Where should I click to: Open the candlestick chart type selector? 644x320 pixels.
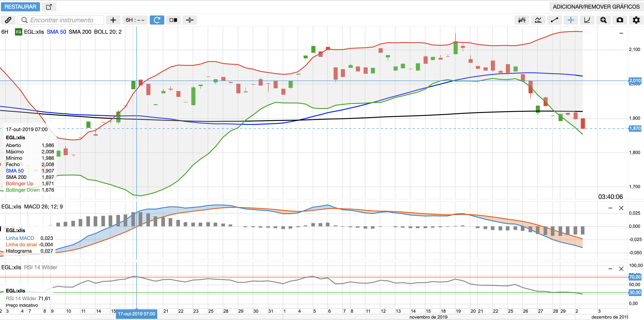(522, 20)
